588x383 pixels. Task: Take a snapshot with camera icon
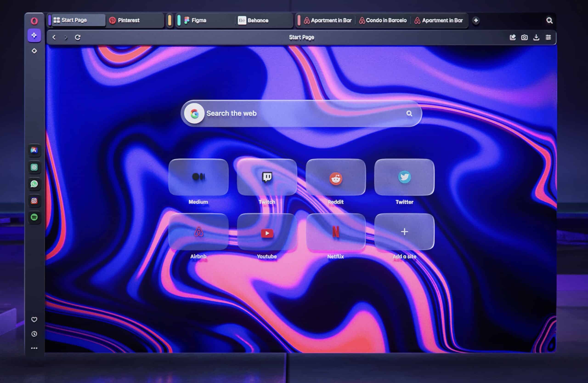(524, 37)
